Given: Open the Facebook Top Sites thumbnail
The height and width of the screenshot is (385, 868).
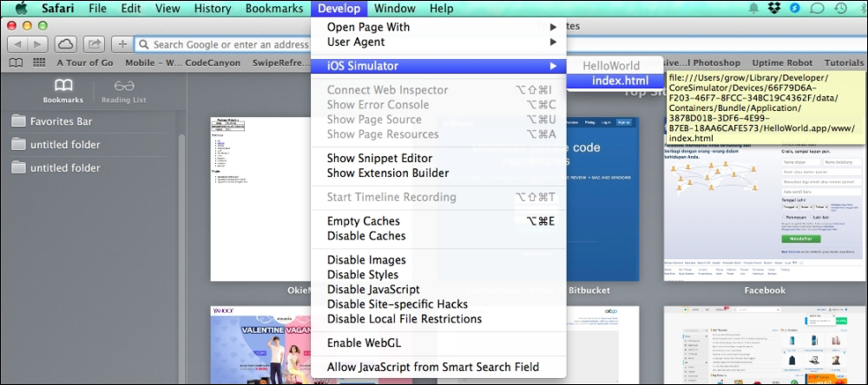Looking at the screenshot, I should [x=764, y=199].
